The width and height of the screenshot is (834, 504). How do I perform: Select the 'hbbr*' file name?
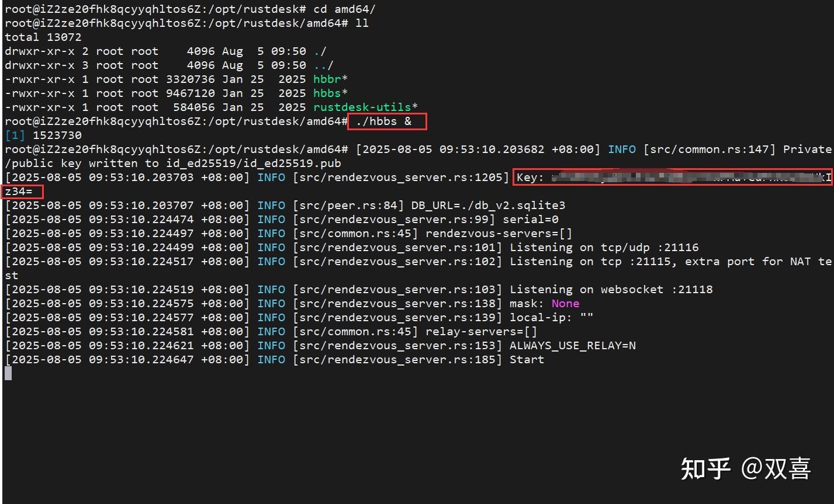point(331,79)
